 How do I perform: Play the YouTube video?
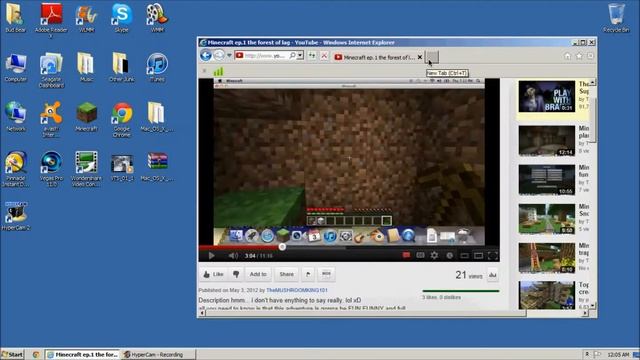click(x=211, y=256)
